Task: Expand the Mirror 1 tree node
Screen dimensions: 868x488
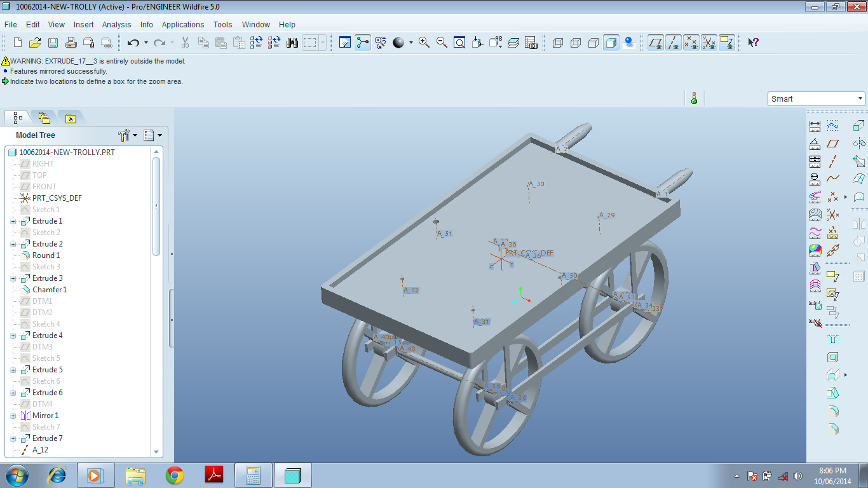Action: [13, 416]
